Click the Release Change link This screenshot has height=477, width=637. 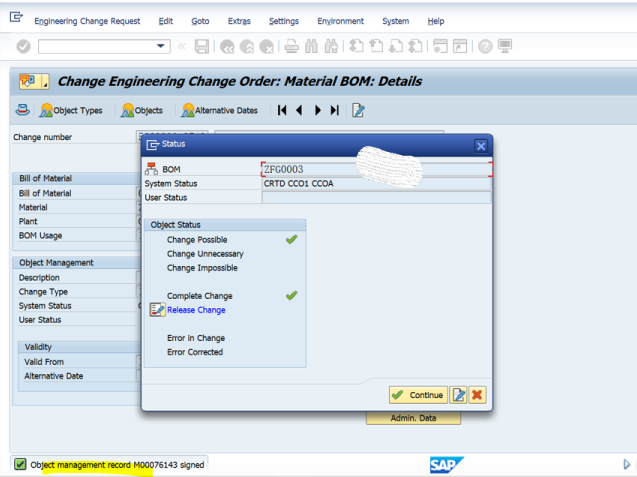(196, 310)
